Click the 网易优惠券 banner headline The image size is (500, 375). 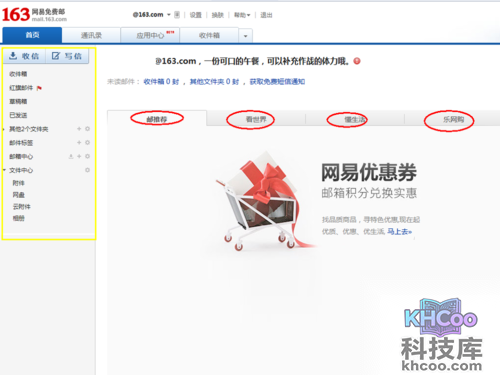(x=369, y=172)
